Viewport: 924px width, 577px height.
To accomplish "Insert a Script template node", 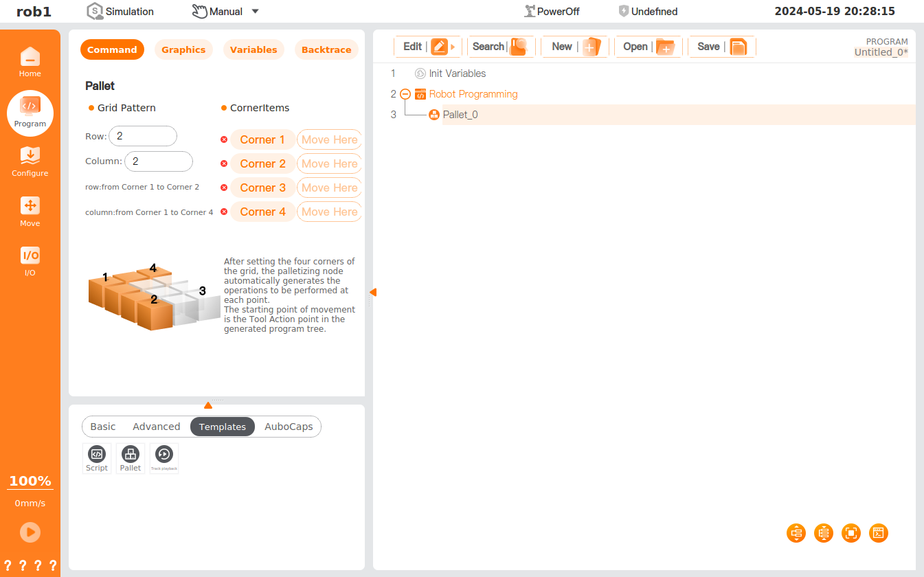I will point(96,458).
